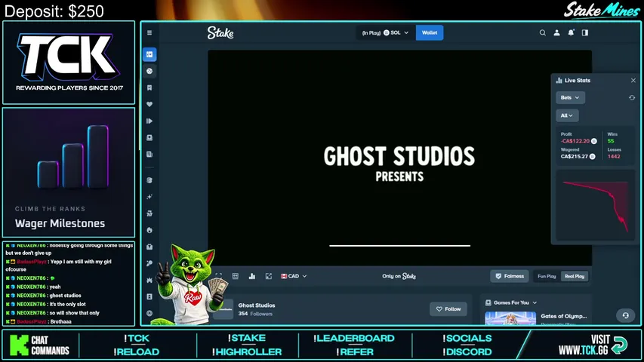Screen dimensions: 644x362
Task: Click the Only on Stake label
Action: (x=399, y=276)
